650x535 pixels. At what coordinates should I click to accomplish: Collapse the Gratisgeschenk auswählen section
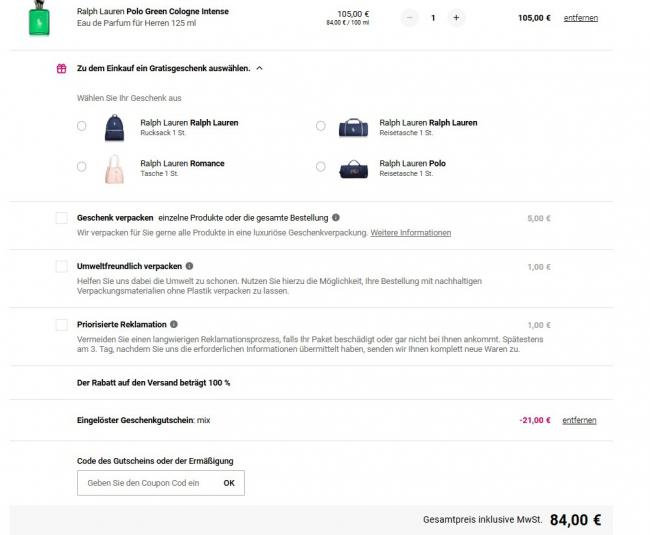click(x=260, y=69)
